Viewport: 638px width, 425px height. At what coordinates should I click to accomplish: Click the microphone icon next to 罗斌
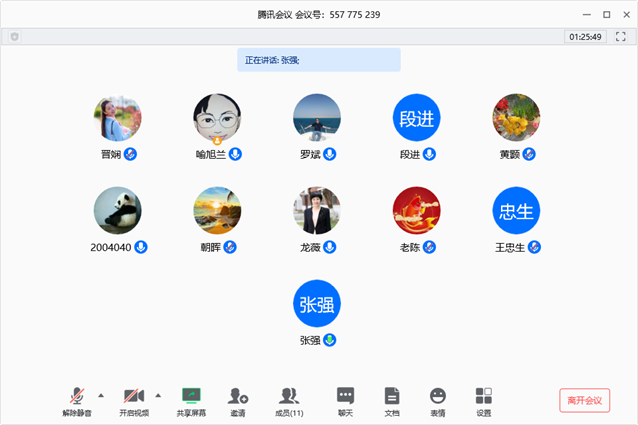coord(329,154)
